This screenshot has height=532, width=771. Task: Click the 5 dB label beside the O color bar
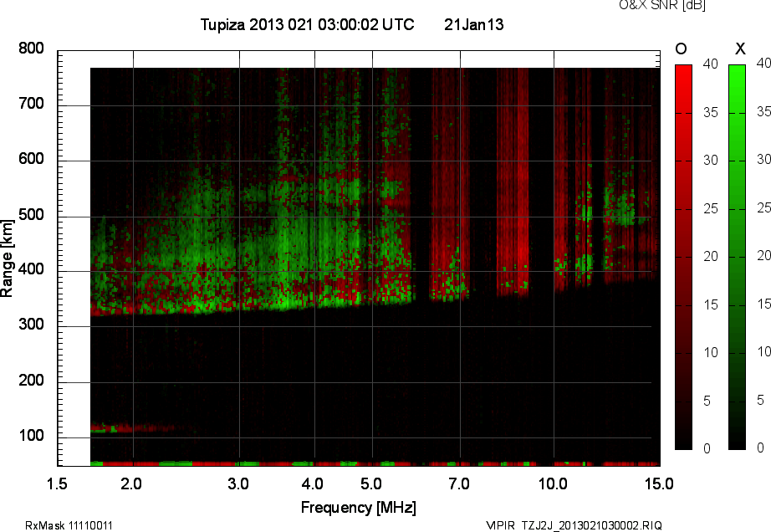[707, 402]
